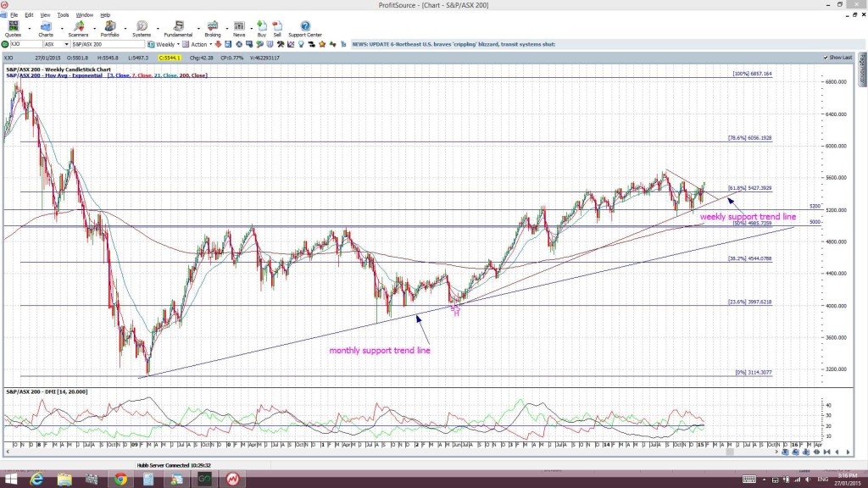Open the Broking tool

(x=213, y=29)
